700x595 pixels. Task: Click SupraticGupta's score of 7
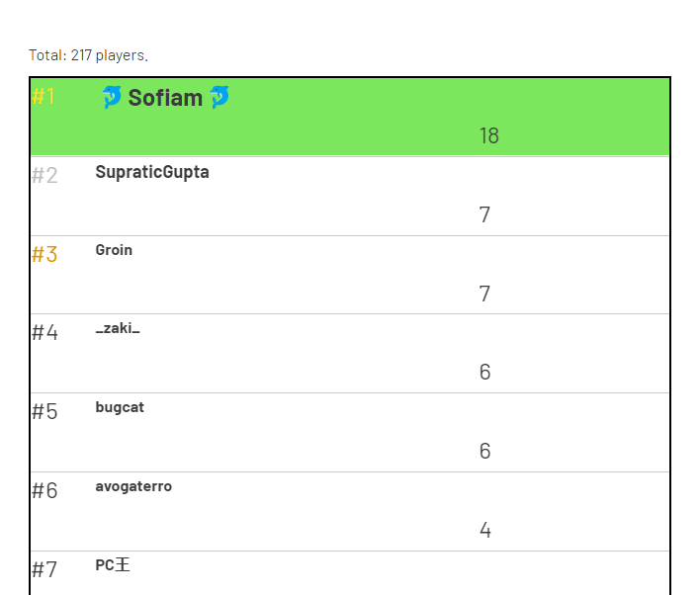484,215
